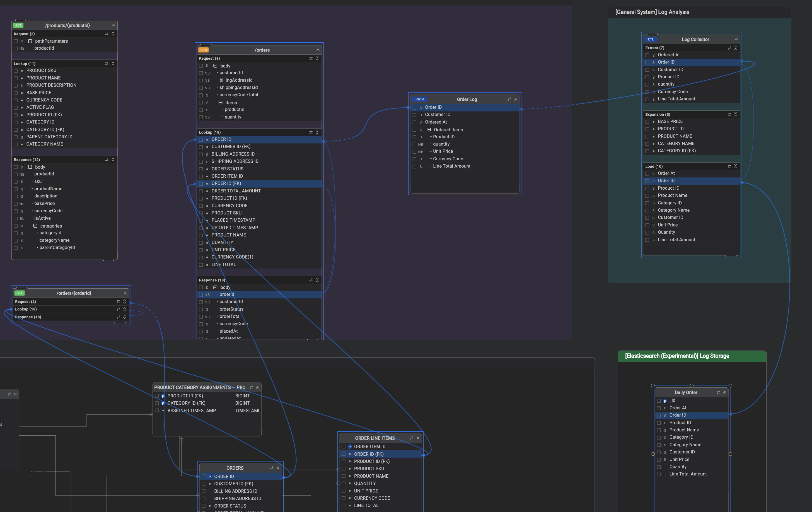Click top-middle resize handle of Daily Order
This screenshot has width=812, height=512.
click(x=691, y=385)
